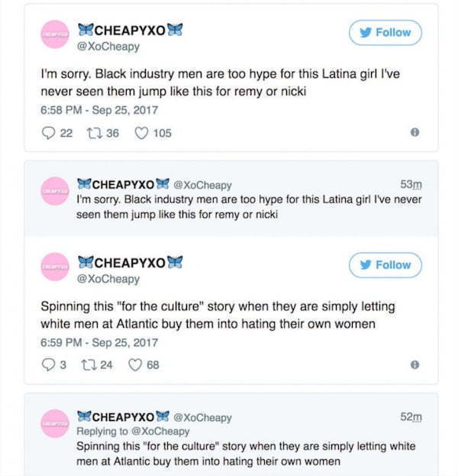Reply to the 6:59 PM tweet

point(48,365)
